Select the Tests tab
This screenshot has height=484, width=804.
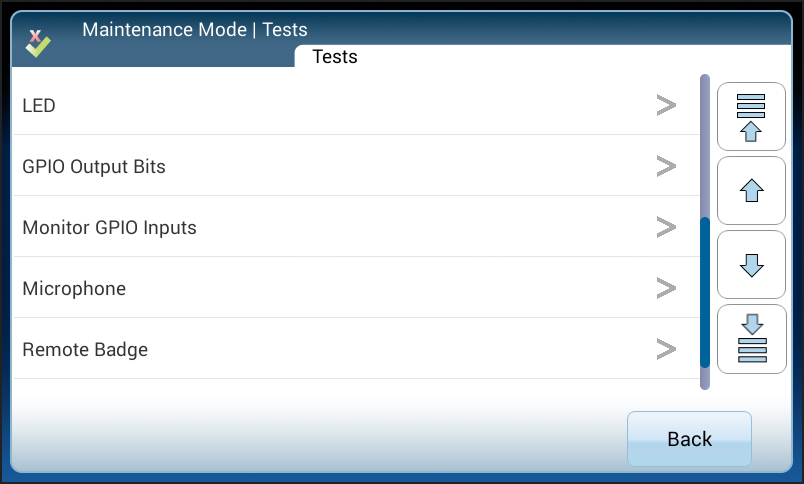pyautogui.click(x=335, y=57)
